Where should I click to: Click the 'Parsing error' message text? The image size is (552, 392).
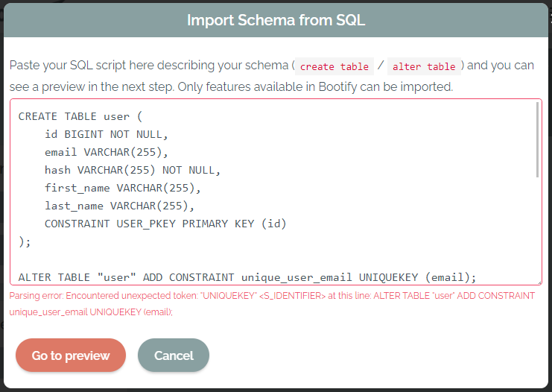coord(272,303)
